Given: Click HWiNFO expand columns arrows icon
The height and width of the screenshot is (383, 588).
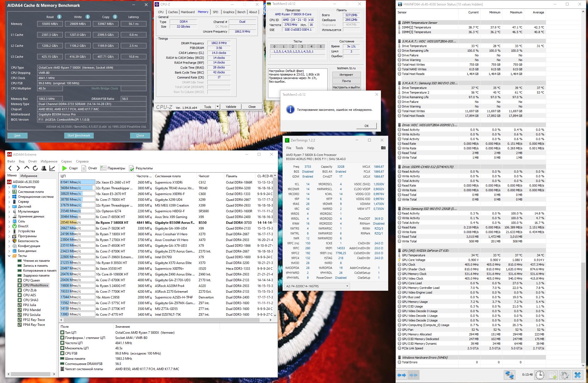Looking at the screenshot, I should [x=401, y=375].
